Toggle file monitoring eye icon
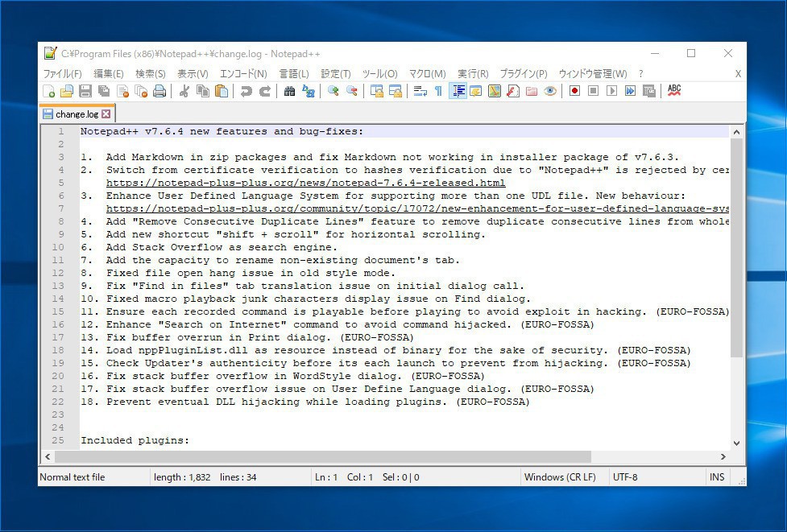Screen dimensions: 787x532 pos(550,91)
